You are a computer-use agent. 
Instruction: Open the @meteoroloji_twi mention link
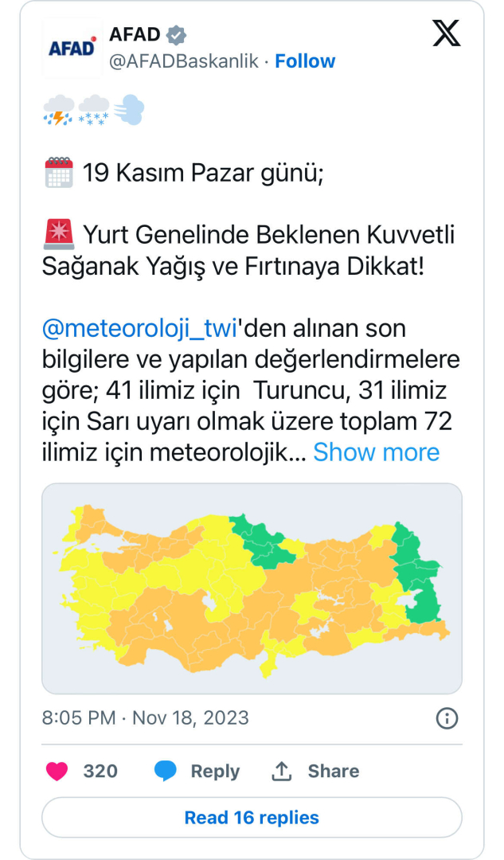[139, 328]
